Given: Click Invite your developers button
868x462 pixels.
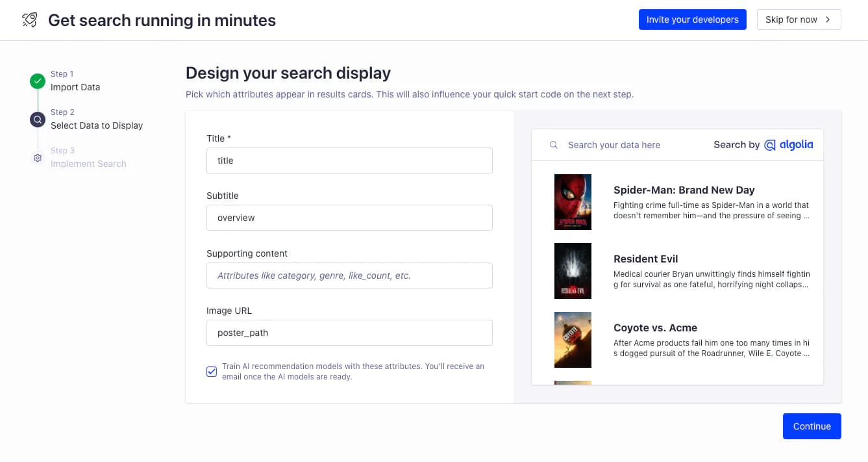Looking at the screenshot, I should [693, 19].
